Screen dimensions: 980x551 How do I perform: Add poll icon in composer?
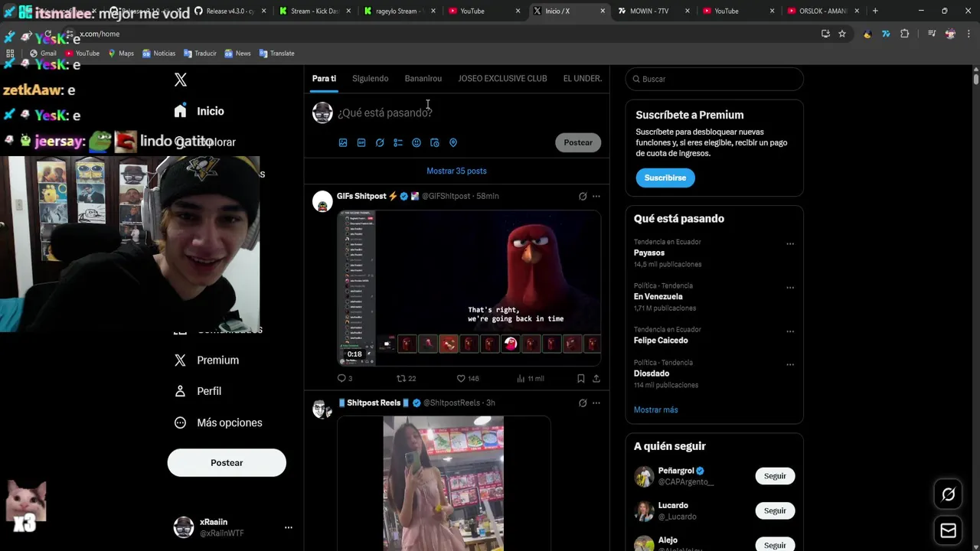pyautogui.click(x=398, y=142)
